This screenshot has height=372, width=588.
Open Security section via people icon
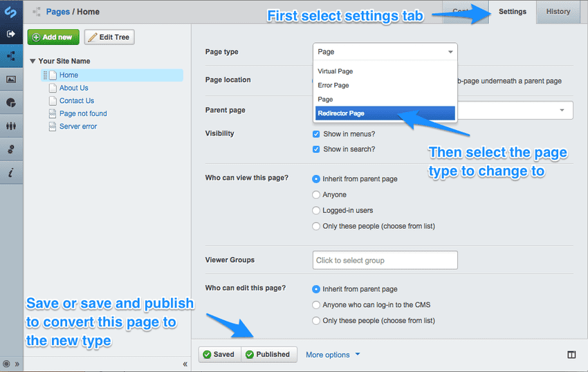tap(11, 126)
